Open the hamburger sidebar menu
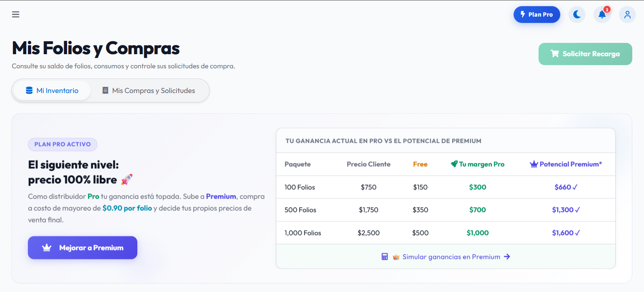Viewport: 644px width, 292px height. click(16, 15)
